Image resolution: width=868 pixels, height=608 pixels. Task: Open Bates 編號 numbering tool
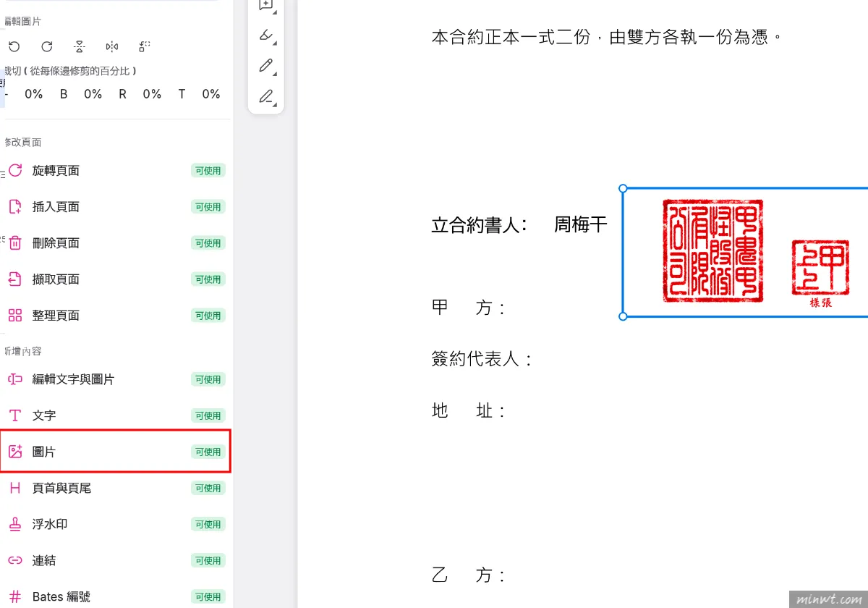point(116,597)
